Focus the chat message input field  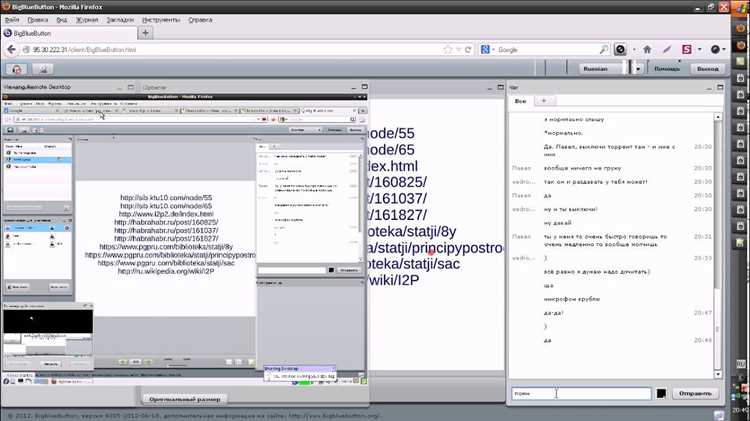tap(581, 393)
